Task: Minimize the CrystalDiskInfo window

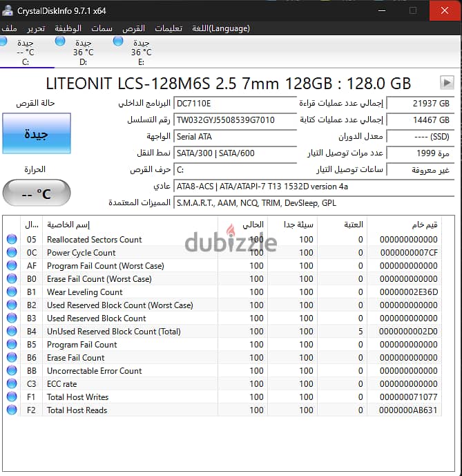Action: (382, 10)
